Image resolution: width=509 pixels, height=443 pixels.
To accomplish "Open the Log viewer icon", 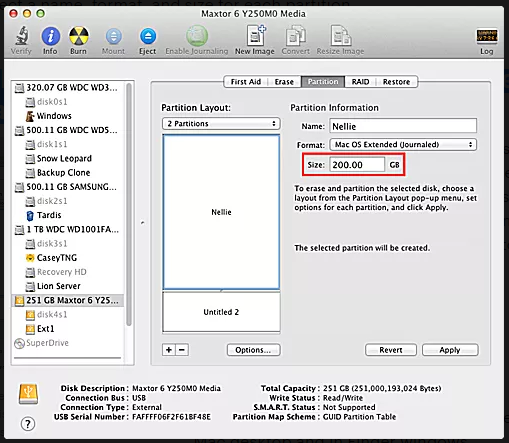I will [x=487, y=36].
